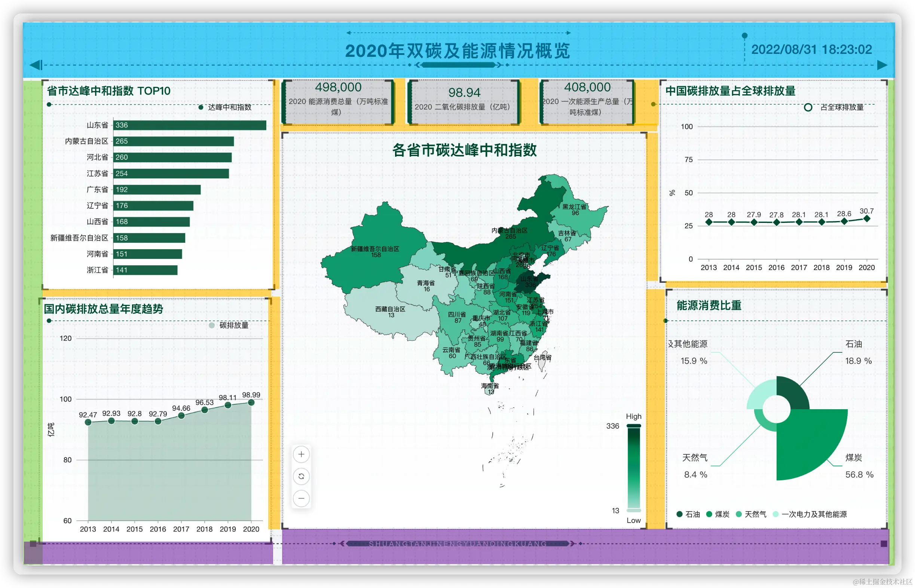Click the map zoom out minus button

[x=301, y=498]
